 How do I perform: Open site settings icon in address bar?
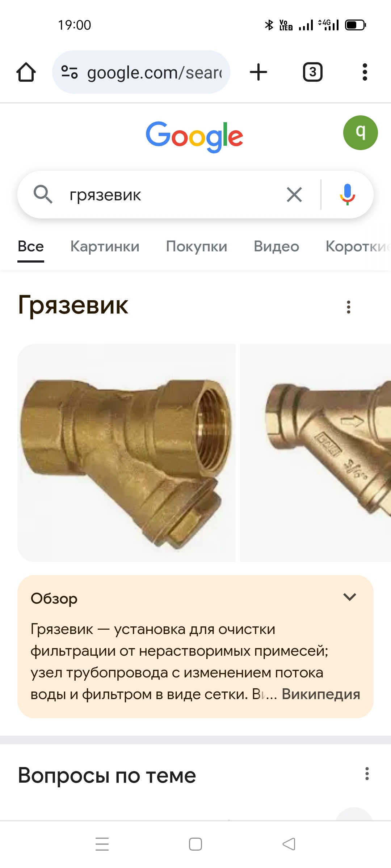coord(69,72)
